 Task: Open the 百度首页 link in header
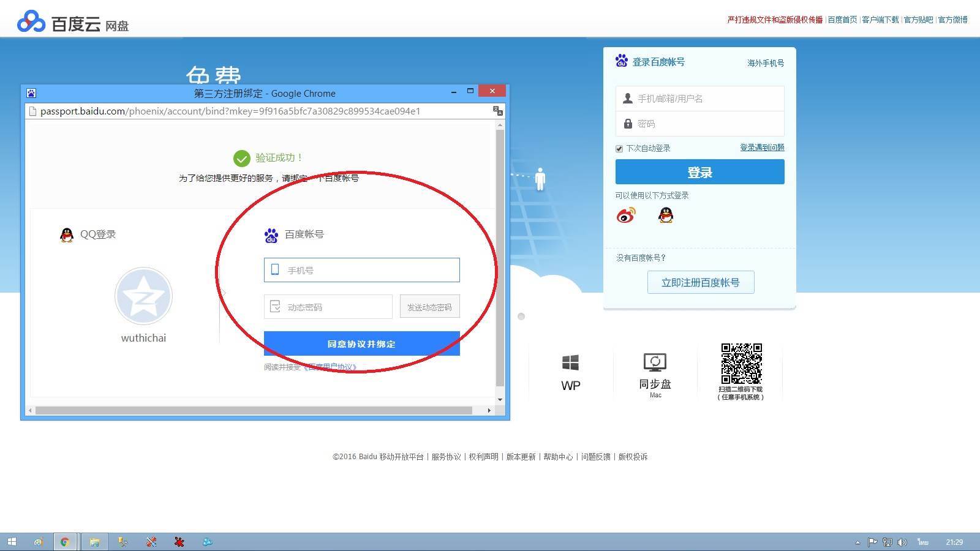click(842, 20)
